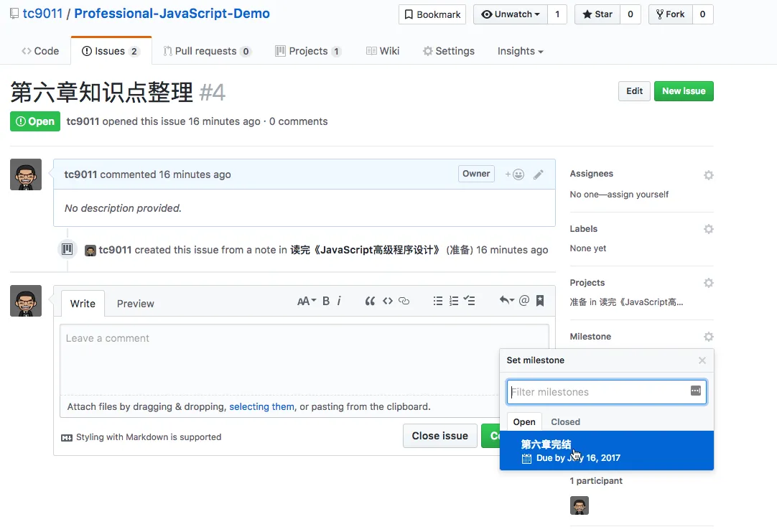Open the Insights dropdown menu
This screenshot has height=532, width=777.
click(x=520, y=51)
